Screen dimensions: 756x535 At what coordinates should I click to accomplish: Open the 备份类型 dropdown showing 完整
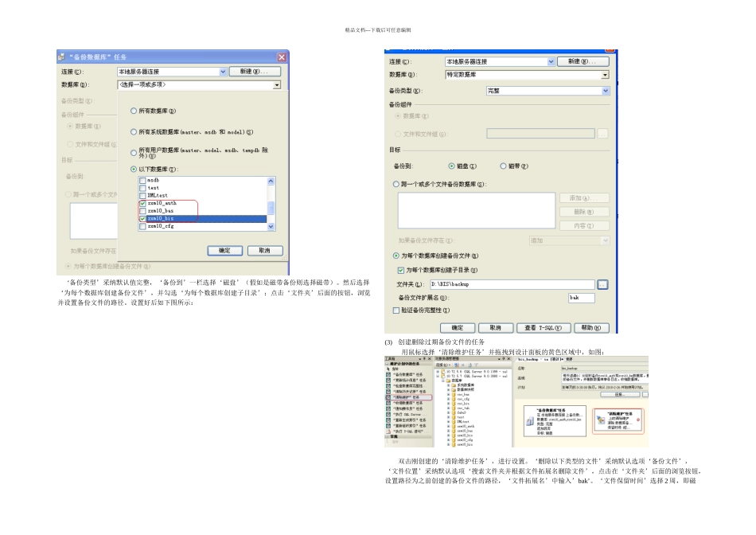click(606, 91)
